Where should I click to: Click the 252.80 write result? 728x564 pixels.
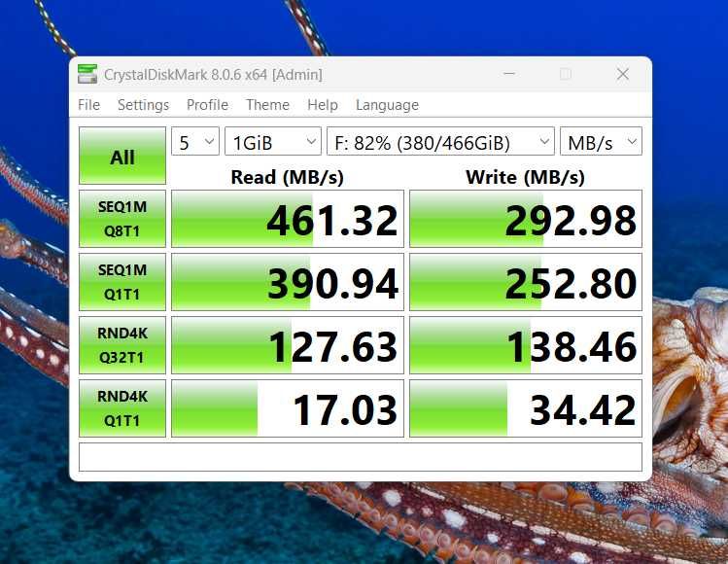[526, 282]
